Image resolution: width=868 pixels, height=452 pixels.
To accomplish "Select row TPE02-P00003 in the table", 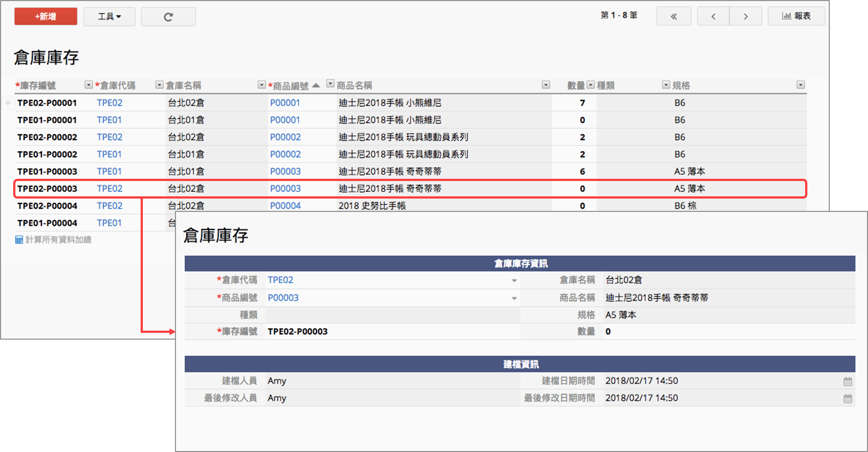I will tap(47, 189).
